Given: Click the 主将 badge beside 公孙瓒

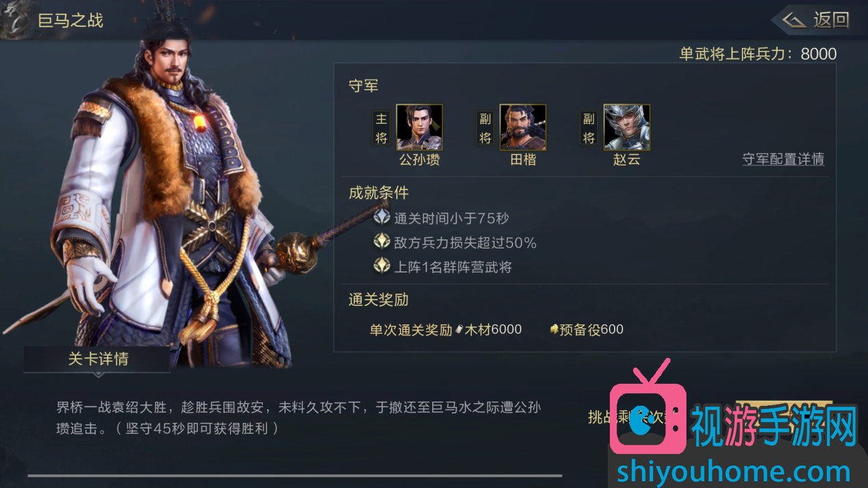Looking at the screenshot, I should 382,128.
